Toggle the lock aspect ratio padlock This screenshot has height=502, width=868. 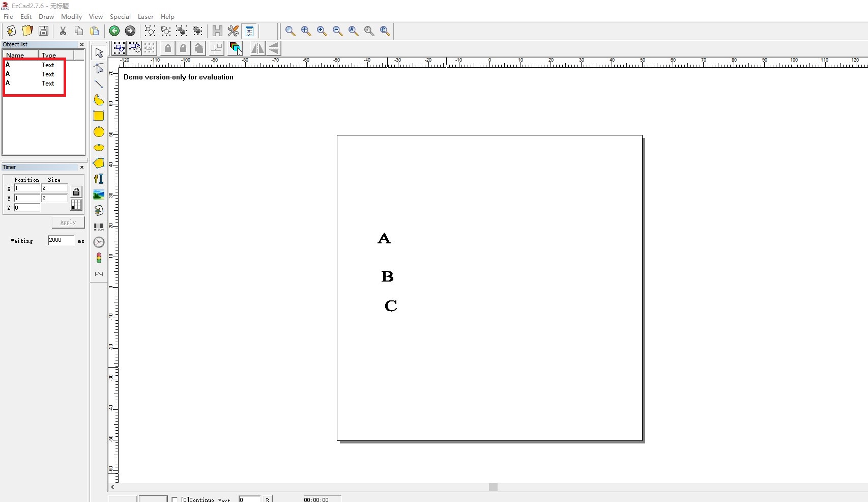(x=76, y=191)
